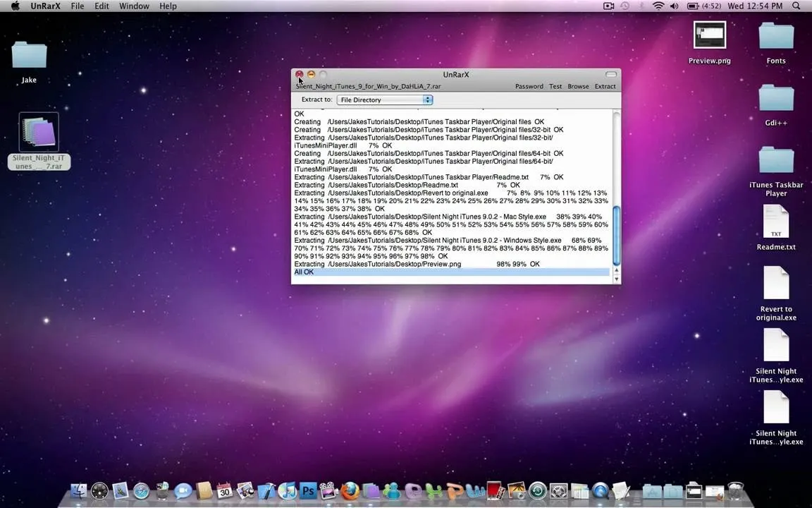Image resolution: width=812 pixels, height=508 pixels.
Task: Launch Safari from the Dock
Action: click(141, 490)
